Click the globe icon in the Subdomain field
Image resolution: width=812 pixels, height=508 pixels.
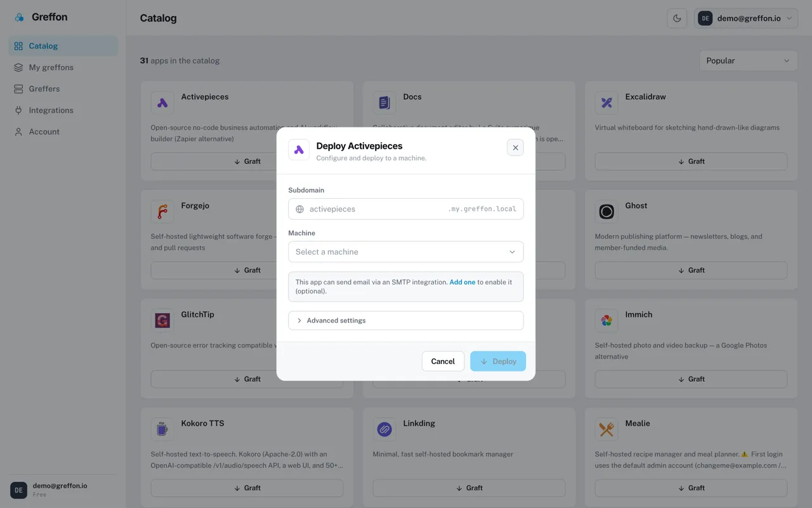(x=300, y=209)
